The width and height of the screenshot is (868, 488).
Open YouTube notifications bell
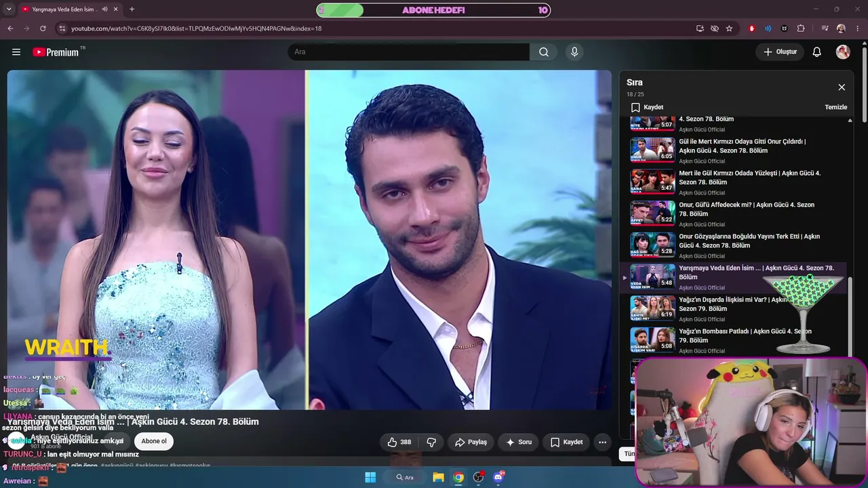tap(817, 52)
